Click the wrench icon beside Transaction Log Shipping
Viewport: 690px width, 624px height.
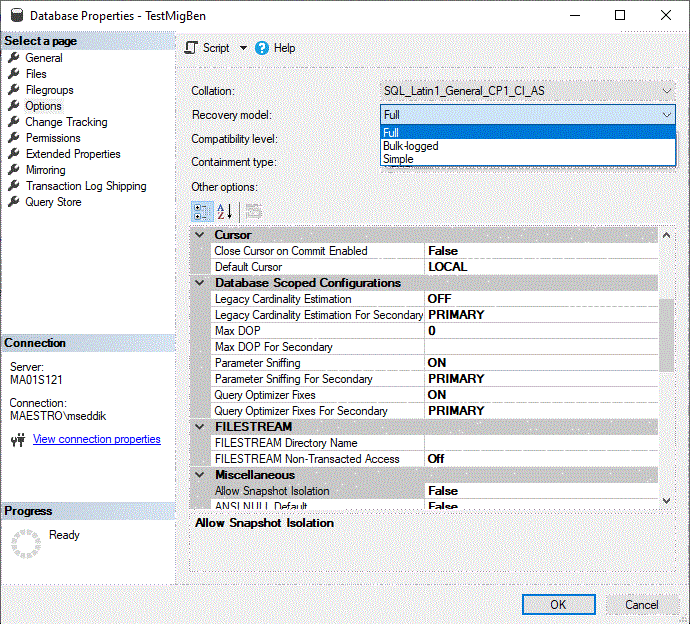tap(14, 186)
